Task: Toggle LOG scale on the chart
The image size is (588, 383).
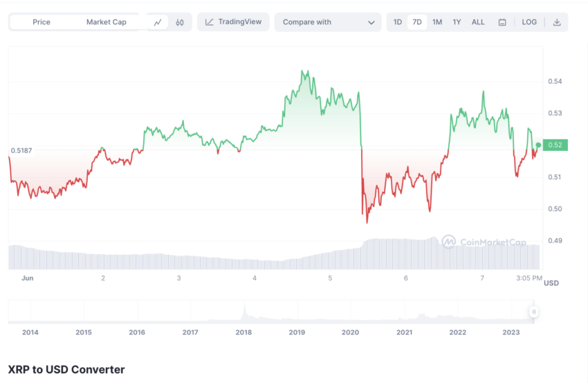Action: pos(529,22)
